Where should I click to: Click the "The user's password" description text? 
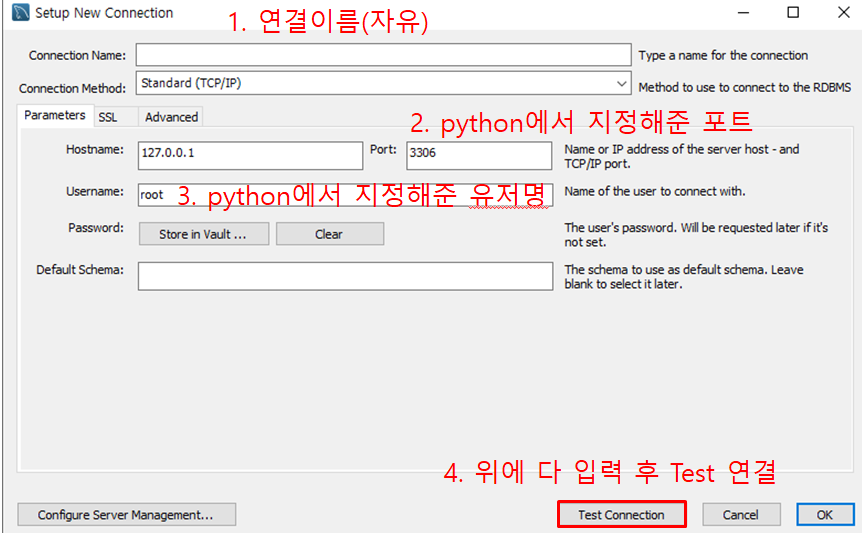[x=696, y=235]
